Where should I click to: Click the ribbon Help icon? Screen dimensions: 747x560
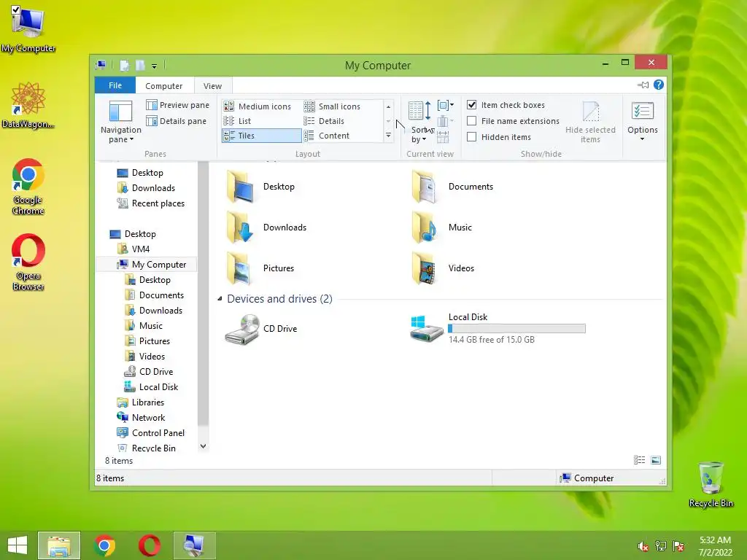pyautogui.click(x=659, y=85)
